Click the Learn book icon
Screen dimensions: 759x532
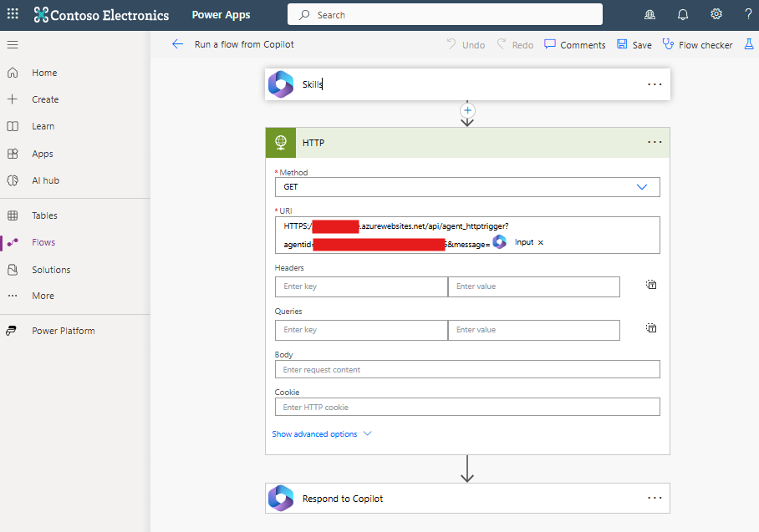13,126
